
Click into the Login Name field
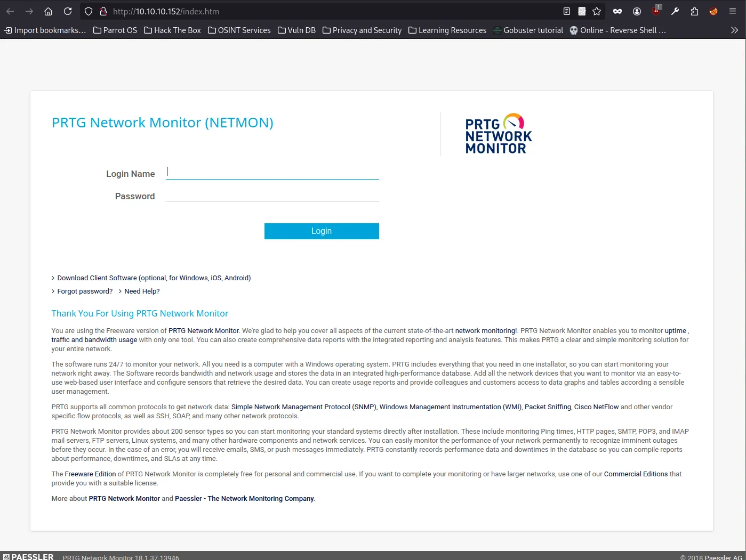click(x=272, y=172)
